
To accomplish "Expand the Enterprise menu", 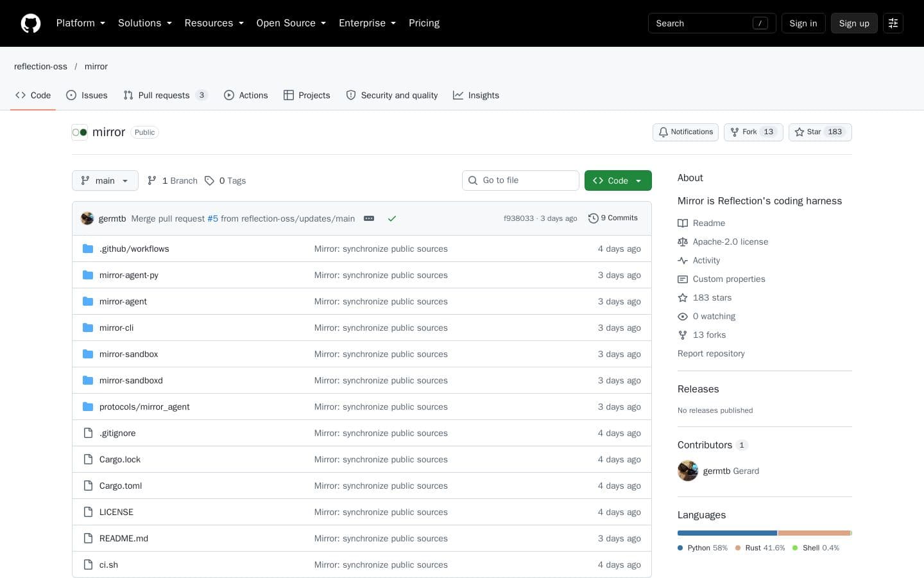I will pos(368,23).
